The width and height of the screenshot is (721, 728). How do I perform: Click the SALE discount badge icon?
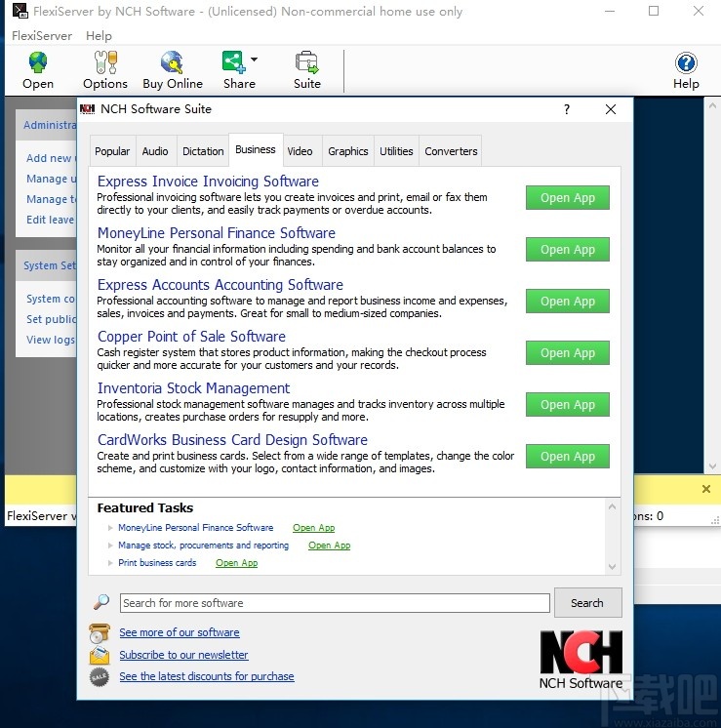pos(99,677)
